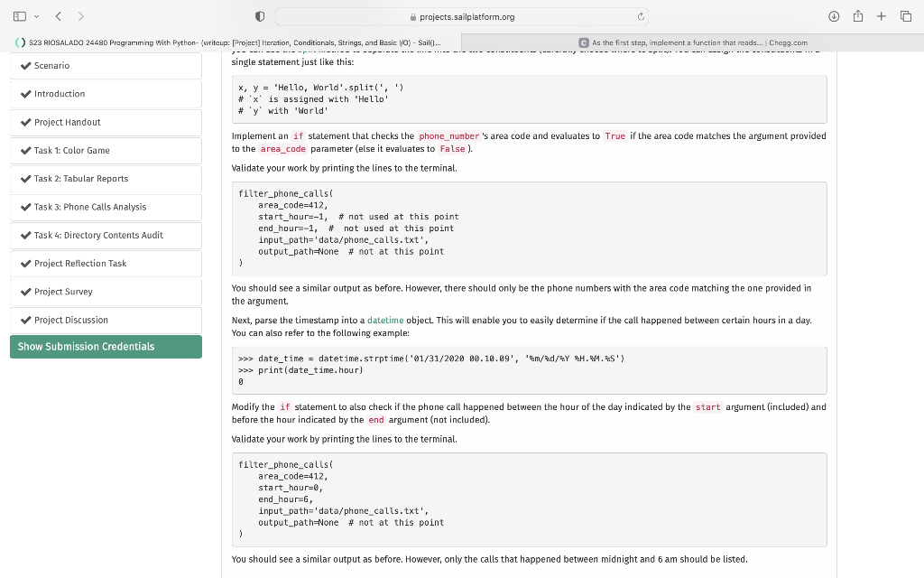924x578 pixels.
Task: Open Task 4: Directory Contents Audit
Action: (x=106, y=236)
